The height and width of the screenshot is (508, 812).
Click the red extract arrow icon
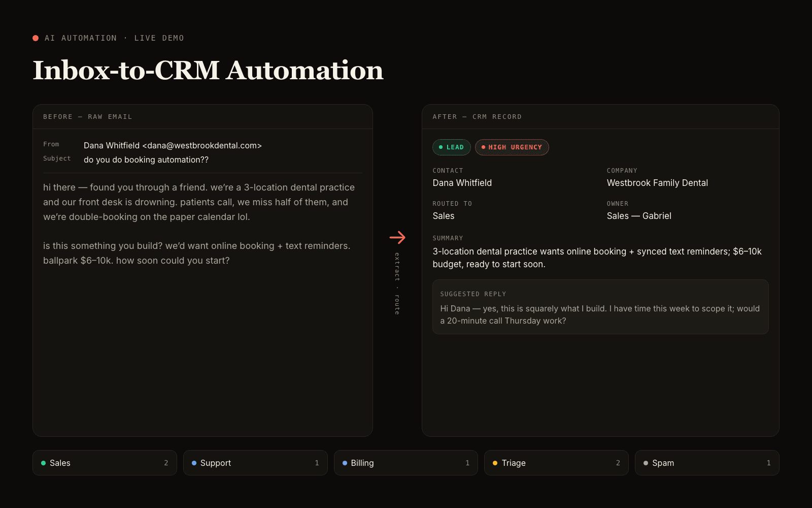[x=397, y=237]
